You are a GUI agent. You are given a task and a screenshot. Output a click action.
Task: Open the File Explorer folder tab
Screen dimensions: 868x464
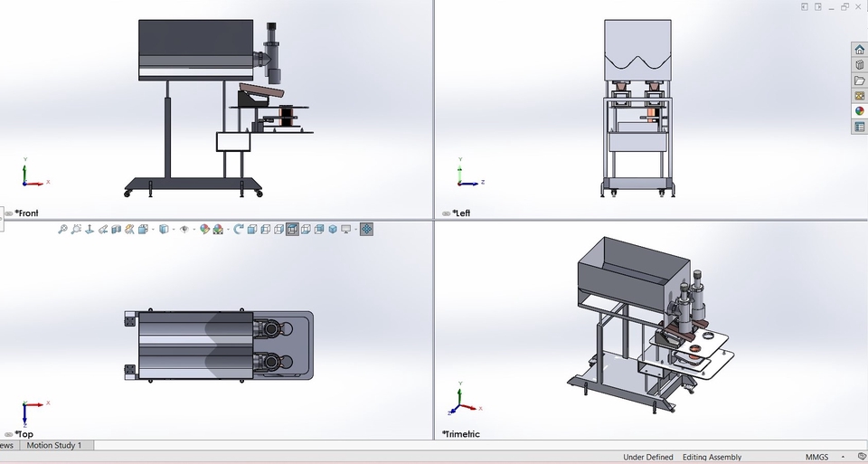(x=860, y=80)
